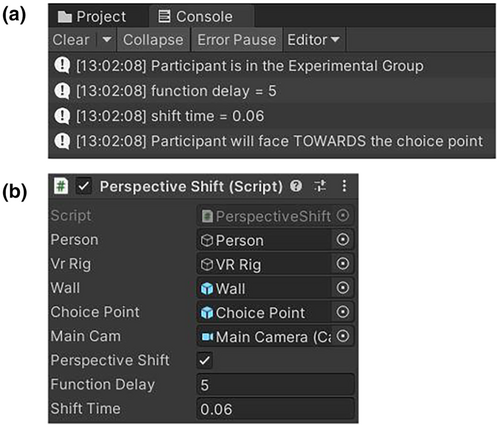The height and width of the screenshot is (428, 500).
Task: Toggle the Collapse console option
Action: pyautogui.click(x=153, y=40)
